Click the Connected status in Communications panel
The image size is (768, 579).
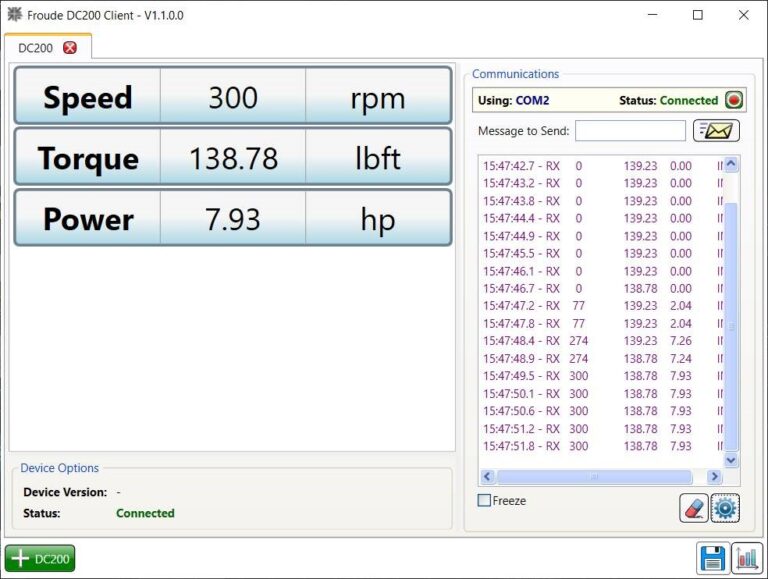coord(689,100)
